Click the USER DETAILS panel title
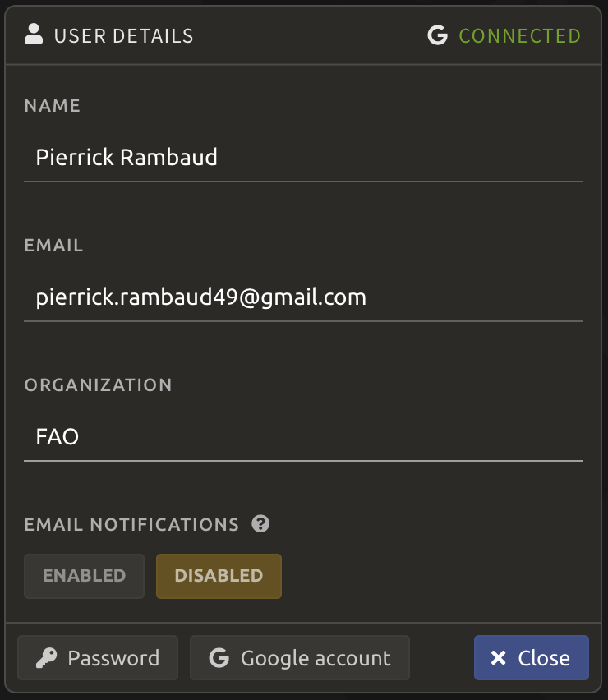This screenshot has width=608, height=700. [124, 36]
